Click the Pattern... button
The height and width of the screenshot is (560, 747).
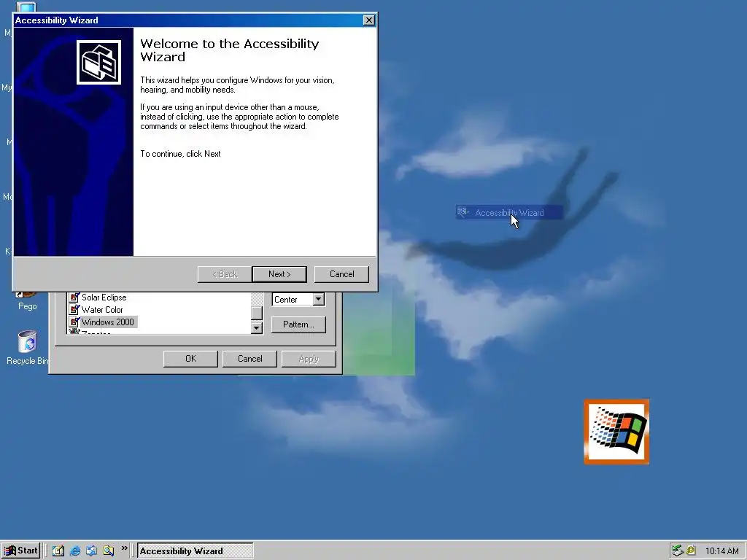click(298, 324)
